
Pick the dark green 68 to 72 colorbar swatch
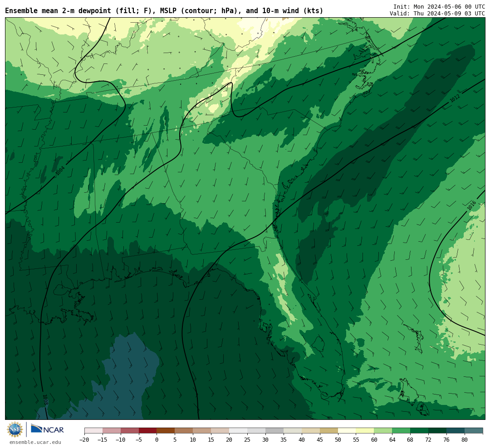pyautogui.click(x=419, y=431)
